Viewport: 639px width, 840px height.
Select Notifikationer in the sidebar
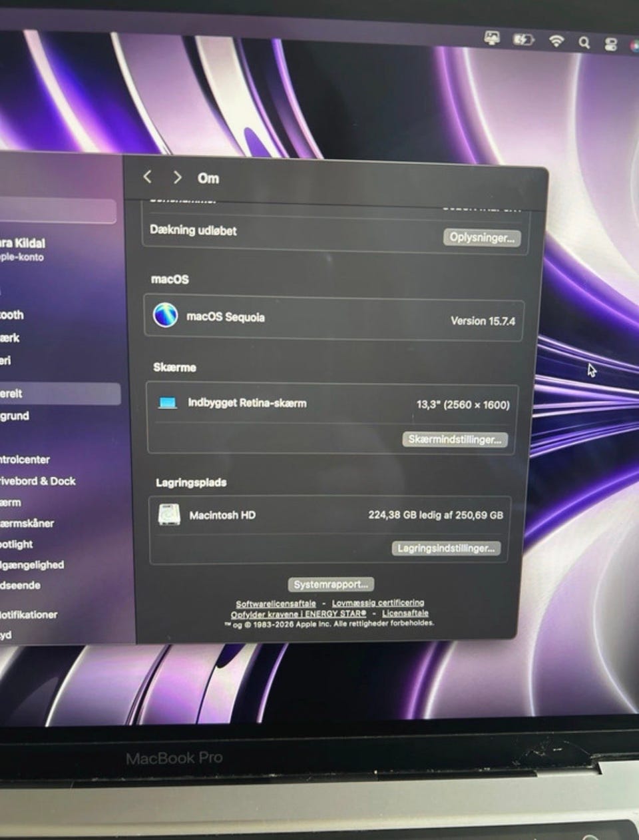pyautogui.click(x=29, y=614)
